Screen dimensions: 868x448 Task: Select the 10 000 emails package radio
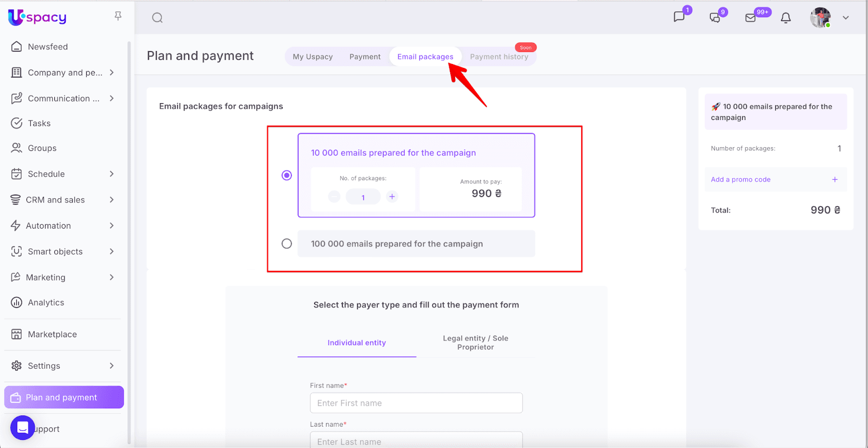(x=286, y=175)
